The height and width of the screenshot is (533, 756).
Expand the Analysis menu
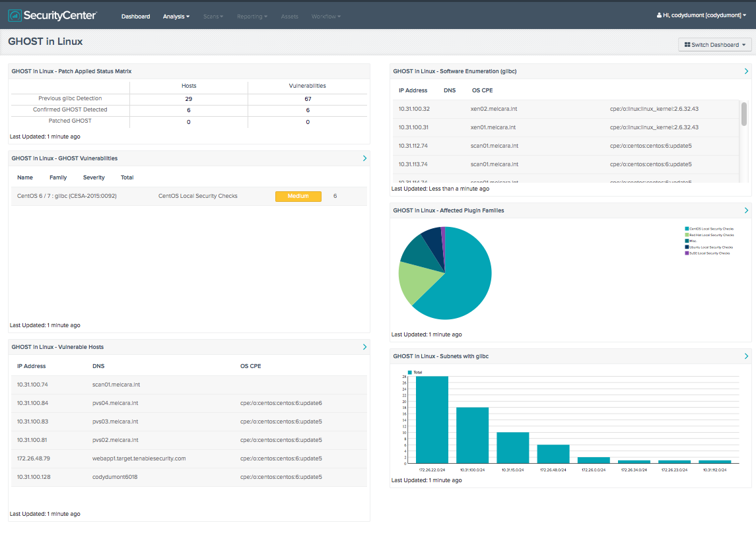(176, 16)
